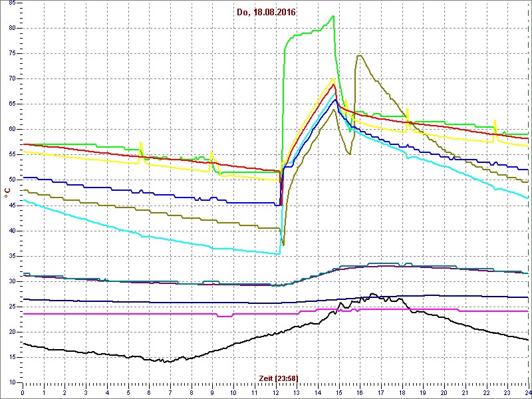Click the 60 label on temperature axis
Viewport: 532px width, 399px height.
pyautogui.click(x=11, y=129)
